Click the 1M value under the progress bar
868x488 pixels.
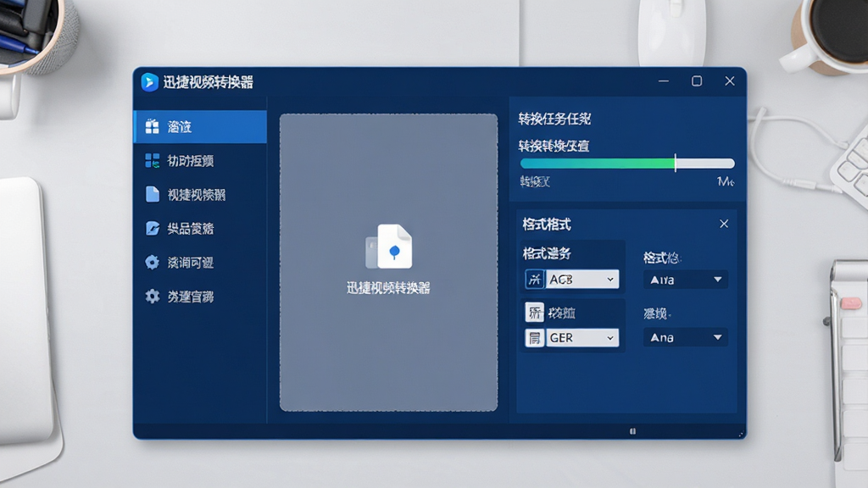[726, 181]
